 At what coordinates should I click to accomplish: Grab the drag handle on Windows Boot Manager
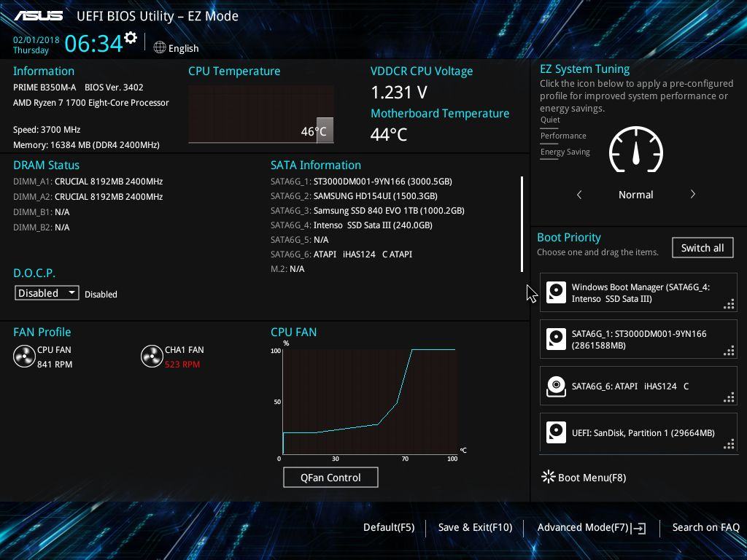pos(729,305)
